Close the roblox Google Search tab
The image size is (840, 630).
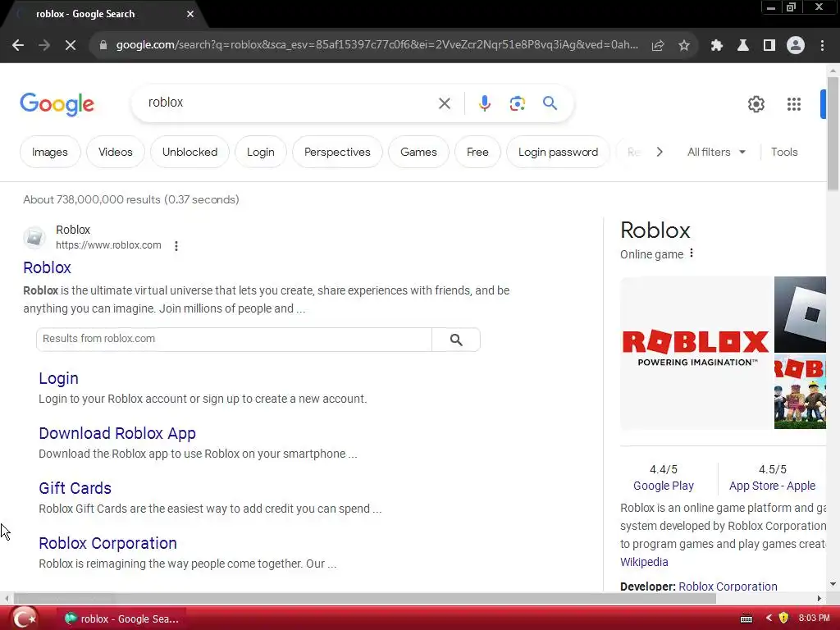coord(190,14)
